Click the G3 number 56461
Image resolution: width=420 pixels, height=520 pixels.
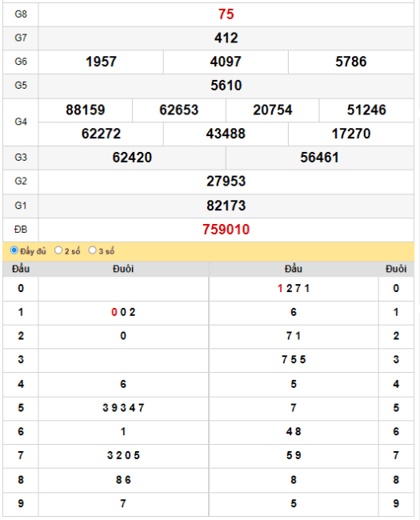pyautogui.click(x=320, y=158)
